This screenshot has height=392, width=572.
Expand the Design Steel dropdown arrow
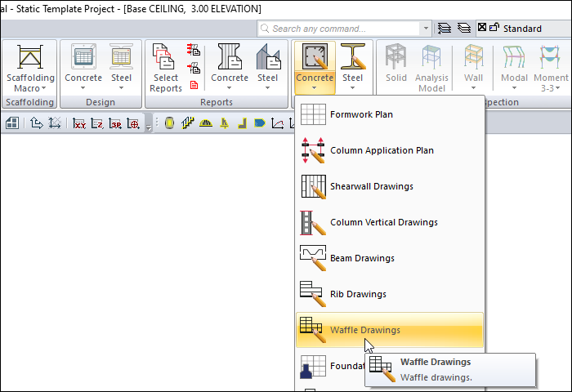[121, 88]
